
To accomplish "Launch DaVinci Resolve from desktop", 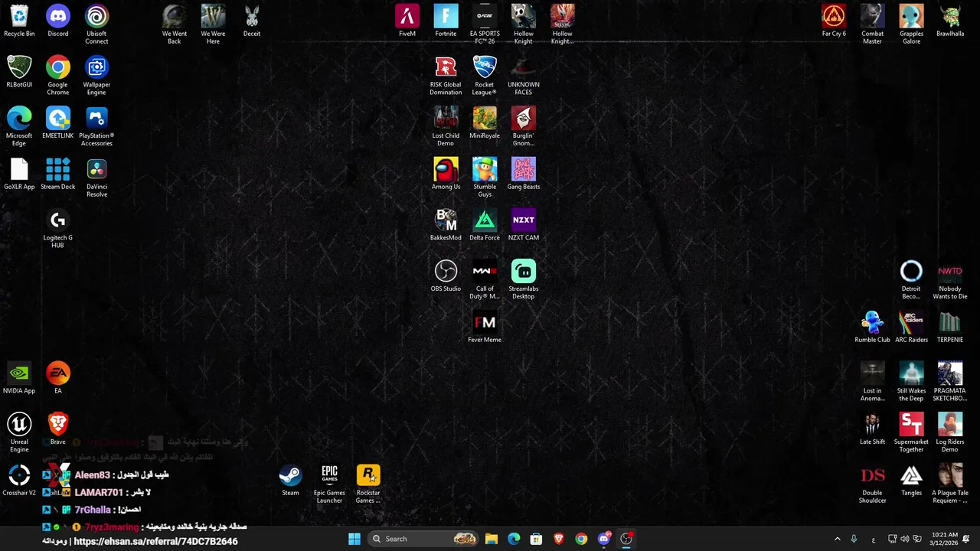I will point(96,178).
